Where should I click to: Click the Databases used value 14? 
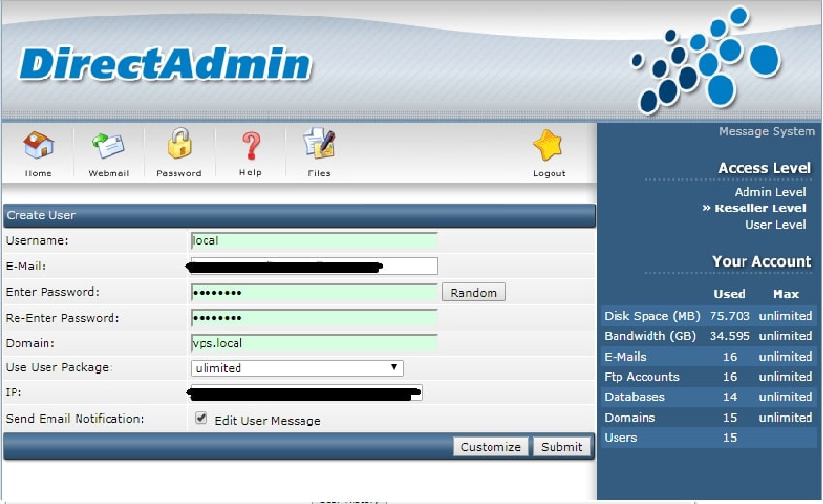(x=730, y=397)
